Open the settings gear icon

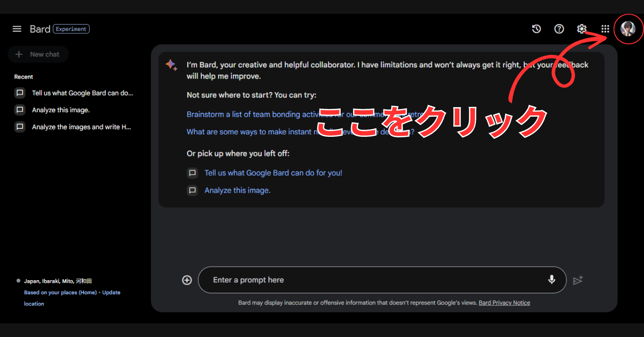pyautogui.click(x=582, y=29)
